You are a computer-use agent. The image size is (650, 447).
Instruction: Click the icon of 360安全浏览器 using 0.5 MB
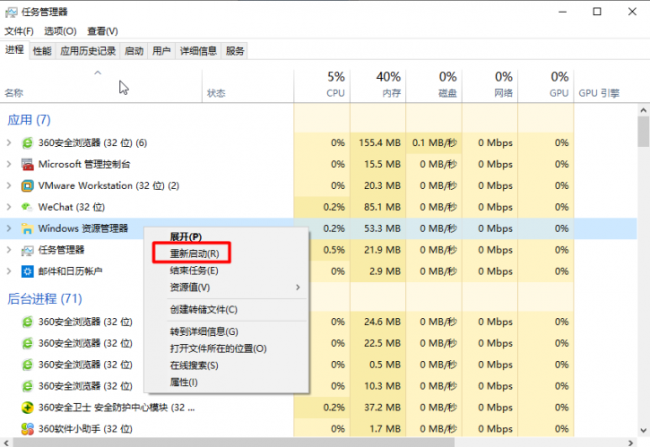point(27,365)
